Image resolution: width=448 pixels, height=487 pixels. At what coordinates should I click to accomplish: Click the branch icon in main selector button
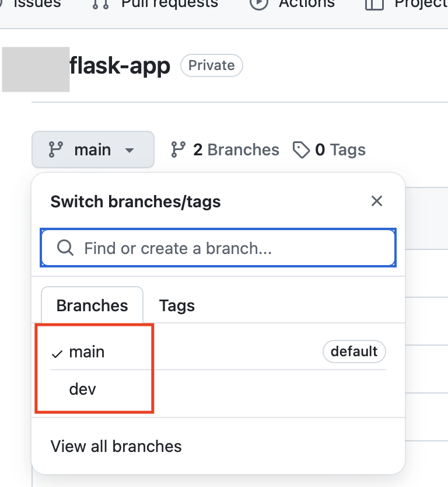(56, 150)
